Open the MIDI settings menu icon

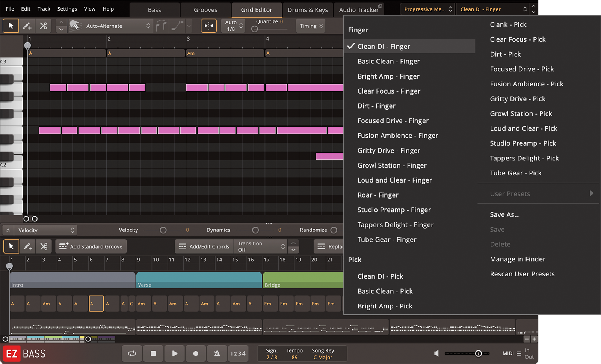[519, 353]
